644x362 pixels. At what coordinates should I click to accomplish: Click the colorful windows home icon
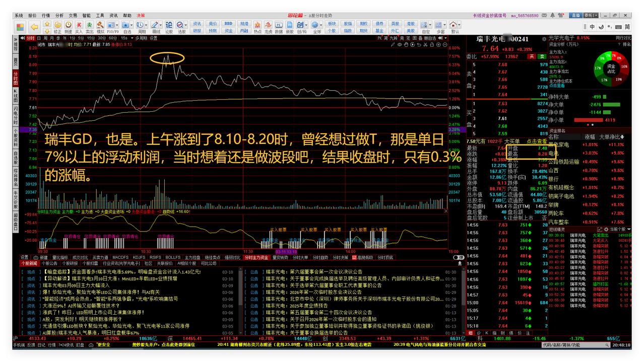tap(20, 27)
